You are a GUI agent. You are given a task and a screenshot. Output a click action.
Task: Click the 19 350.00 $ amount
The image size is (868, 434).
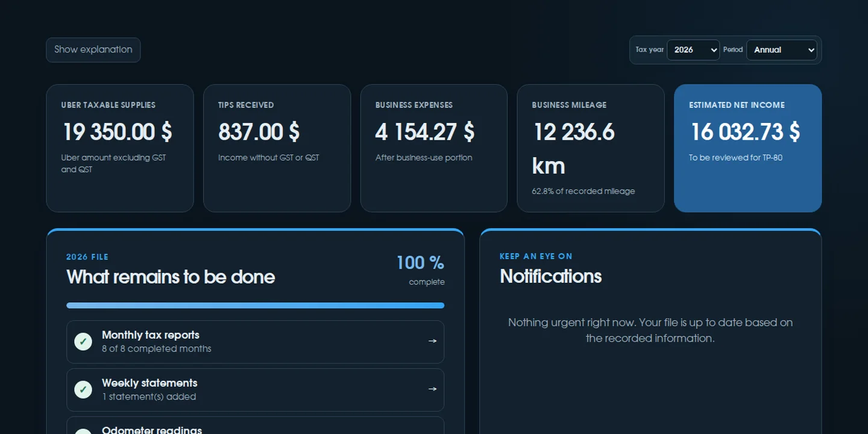coord(118,132)
